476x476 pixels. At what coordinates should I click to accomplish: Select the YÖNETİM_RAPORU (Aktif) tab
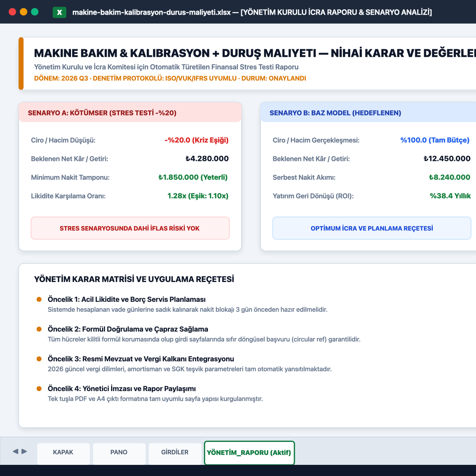249,453
